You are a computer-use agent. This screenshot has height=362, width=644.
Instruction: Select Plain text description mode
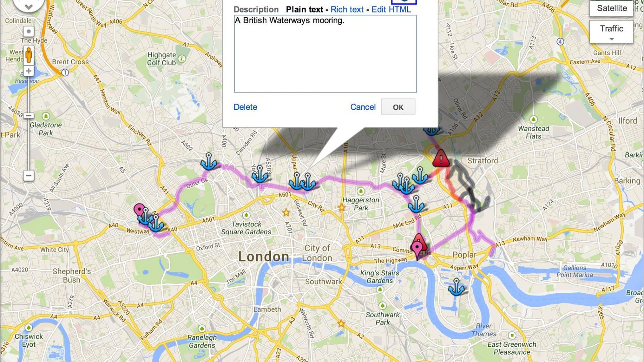[x=305, y=9]
